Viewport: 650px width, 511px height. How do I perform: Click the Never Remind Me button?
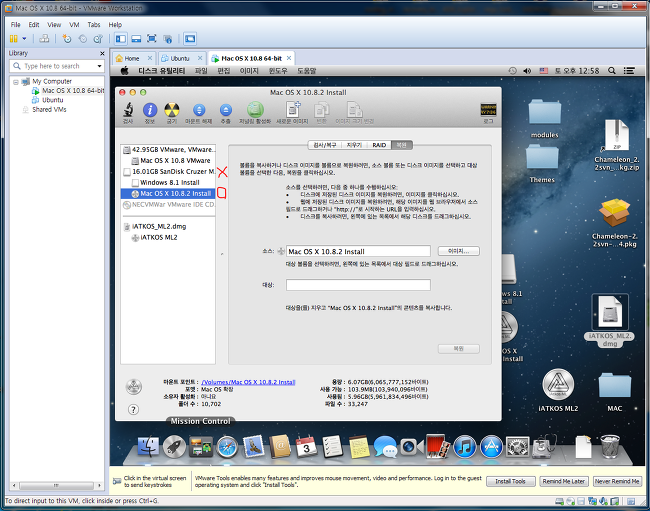pyautogui.click(x=617, y=481)
